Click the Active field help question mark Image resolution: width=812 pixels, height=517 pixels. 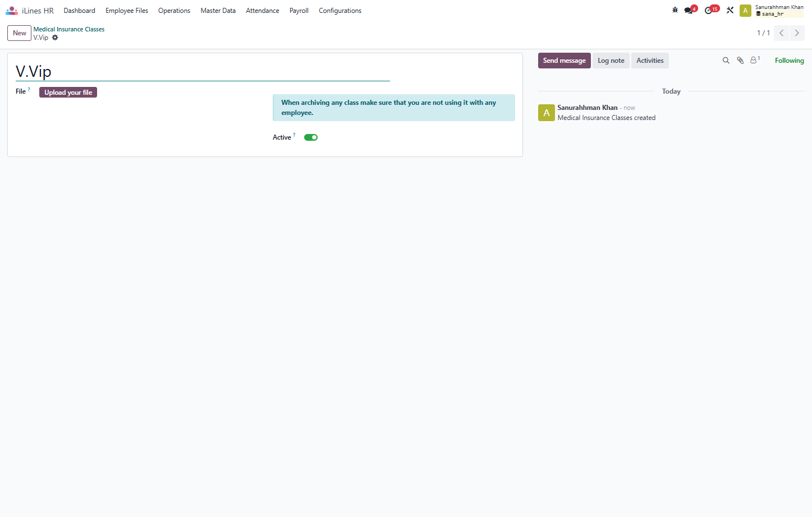coord(294,135)
